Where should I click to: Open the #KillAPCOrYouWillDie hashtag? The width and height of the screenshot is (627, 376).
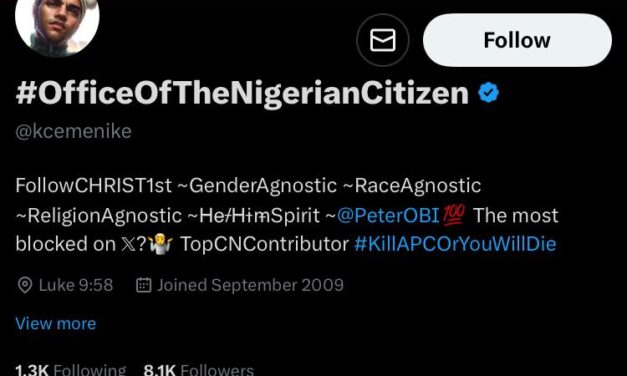pos(455,244)
